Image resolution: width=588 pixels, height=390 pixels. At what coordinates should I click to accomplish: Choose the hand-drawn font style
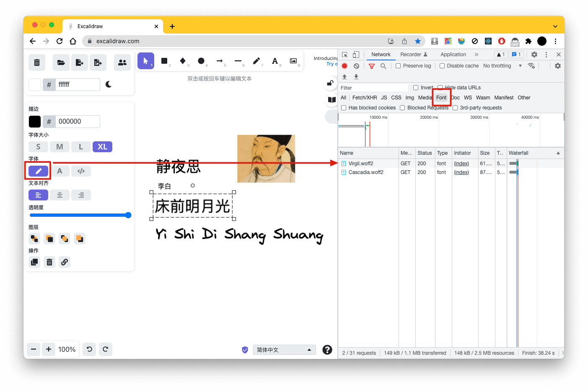[x=38, y=171]
